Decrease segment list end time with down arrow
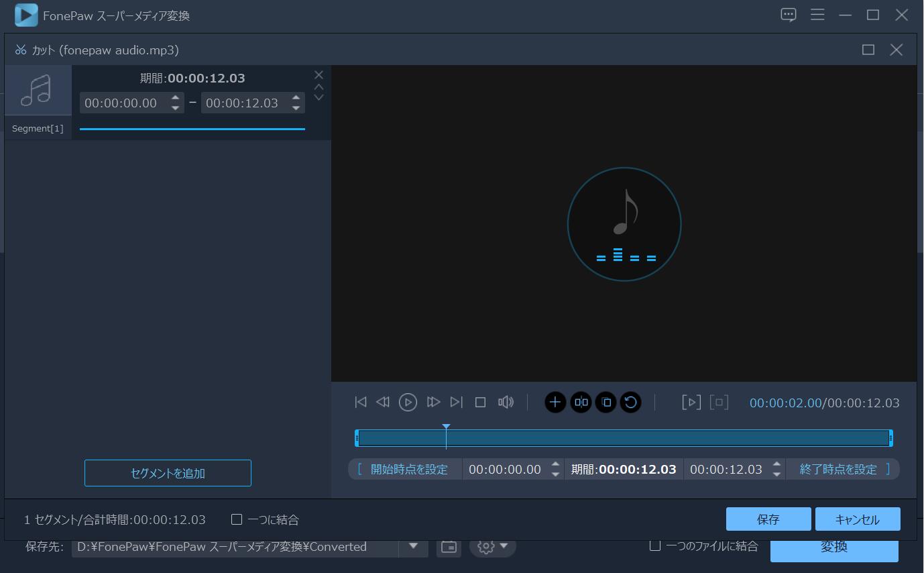This screenshot has height=573, width=924. click(x=296, y=107)
